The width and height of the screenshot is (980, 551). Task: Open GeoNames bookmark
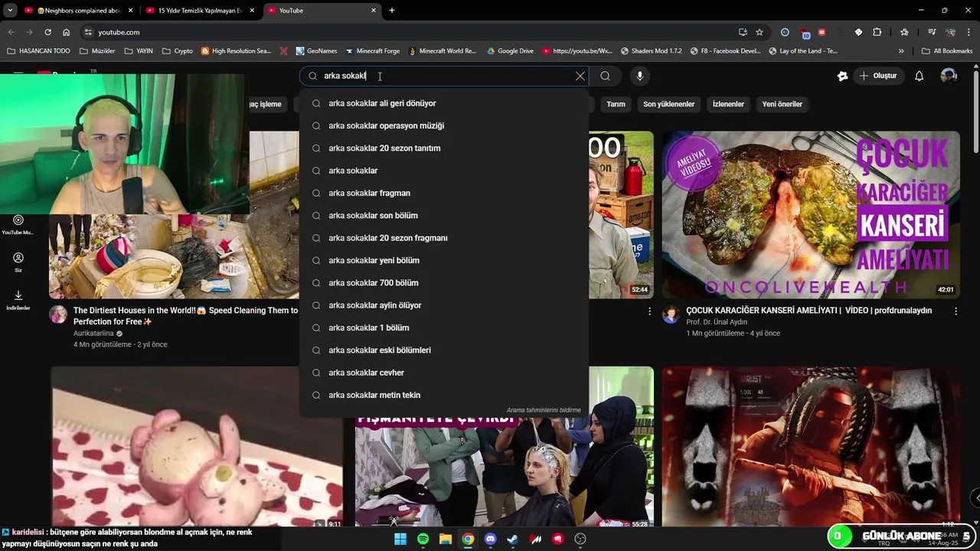point(316,51)
